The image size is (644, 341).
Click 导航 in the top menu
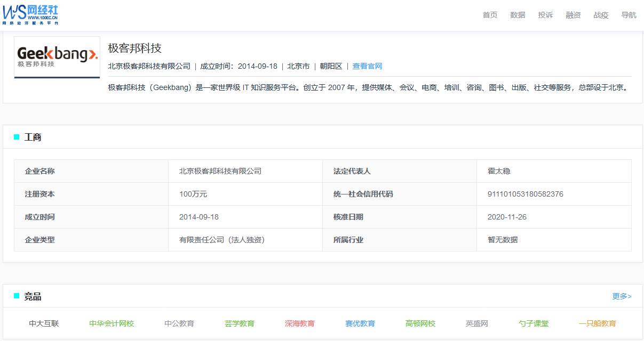(629, 15)
